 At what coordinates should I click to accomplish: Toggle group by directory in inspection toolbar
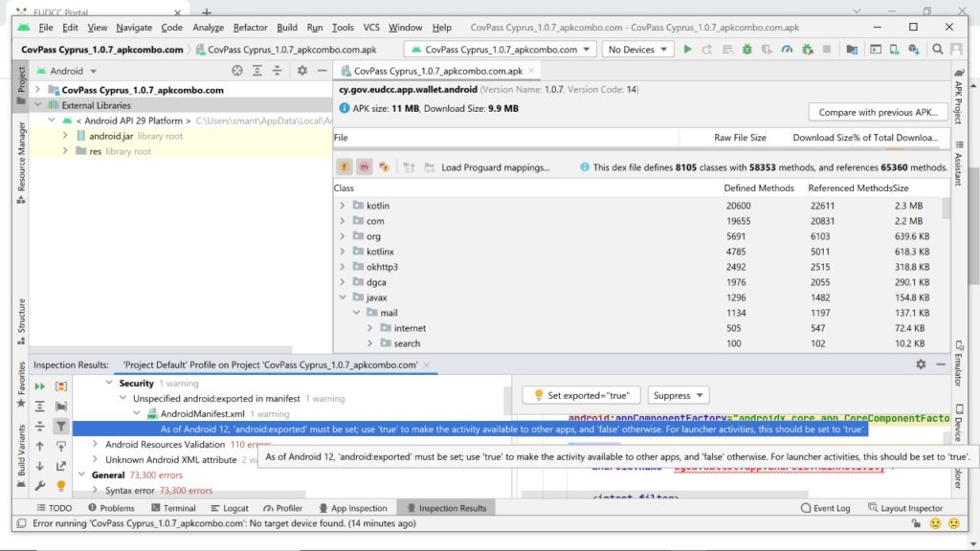pos(61,407)
